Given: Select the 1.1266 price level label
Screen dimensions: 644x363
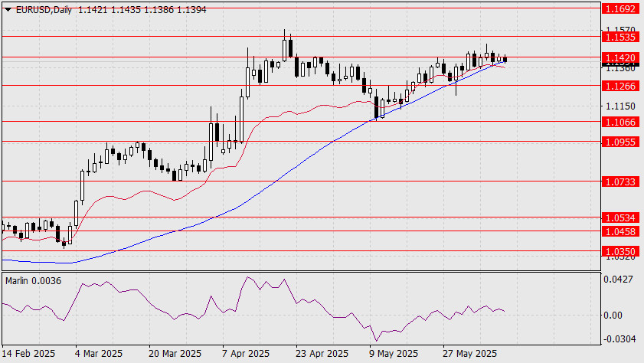Looking at the screenshot, I should (620, 87).
